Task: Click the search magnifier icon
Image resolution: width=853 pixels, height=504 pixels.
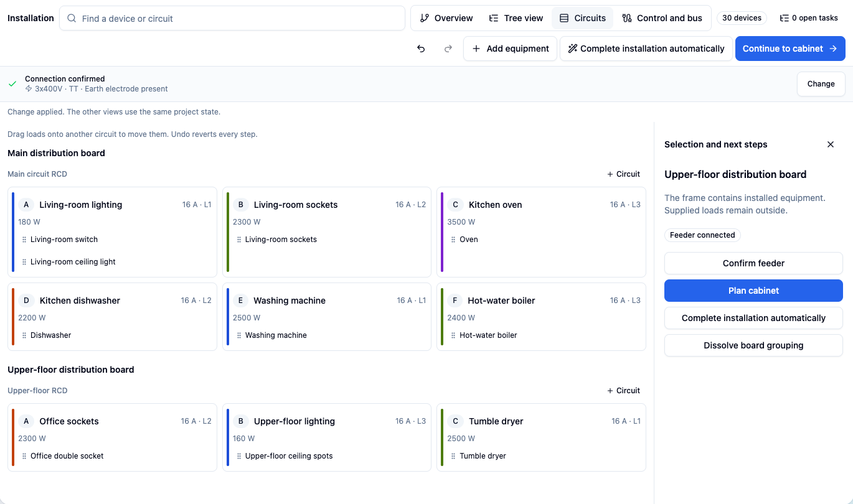Action: (x=72, y=19)
